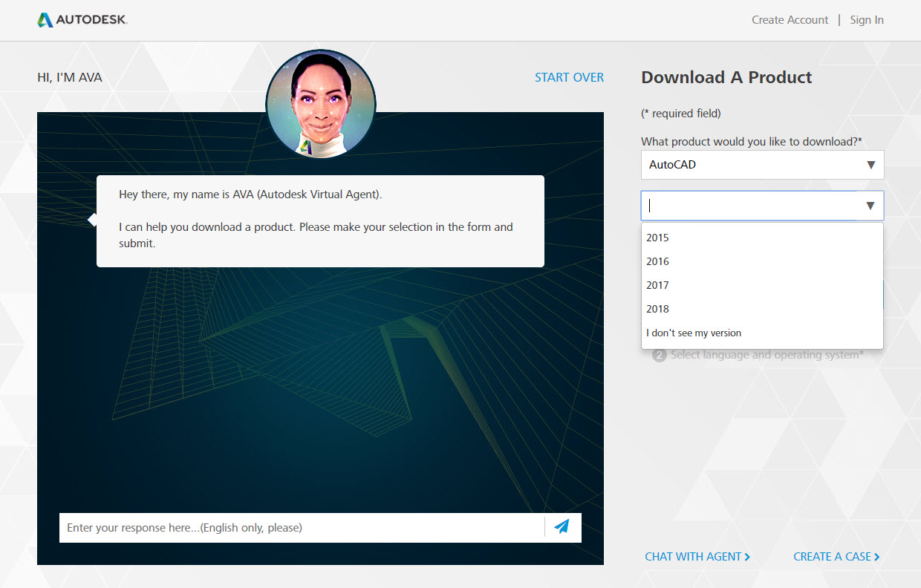Click AVA's avatar portrait
This screenshot has width=921, height=588.
[321, 105]
